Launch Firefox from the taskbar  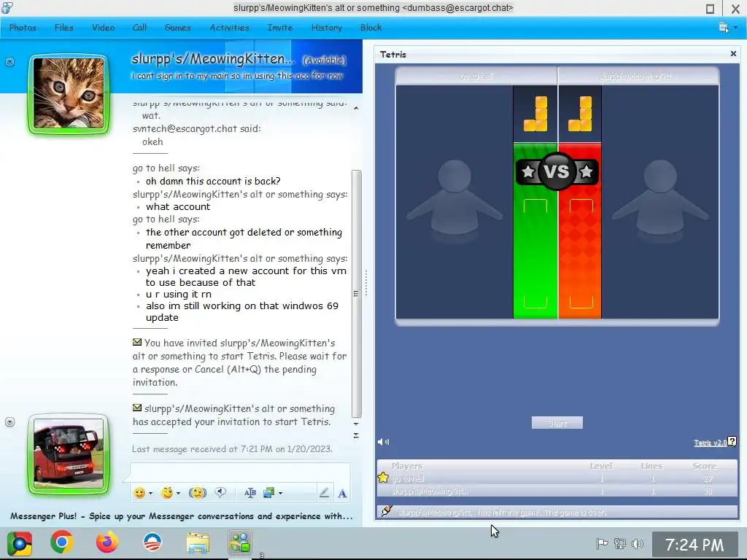pyautogui.click(x=107, y=542)
